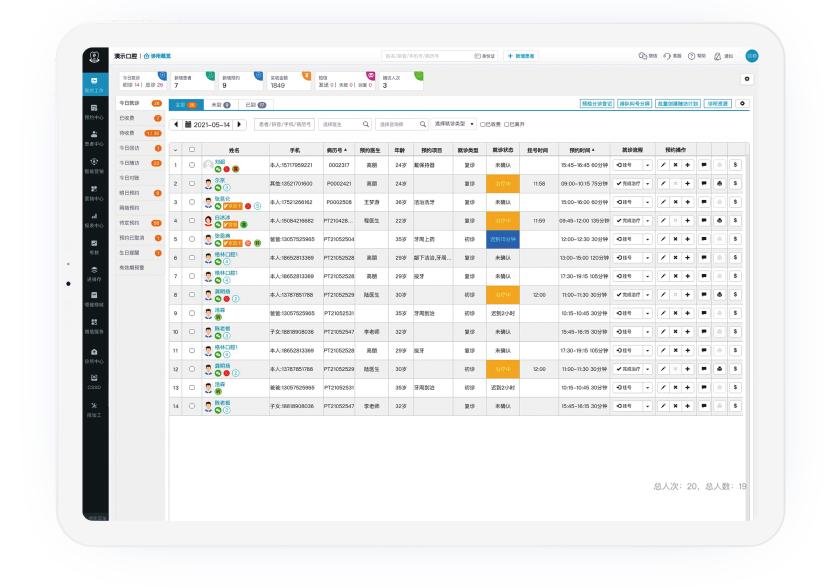Tick the checkbox for row 11

click(x=192, y=350)
